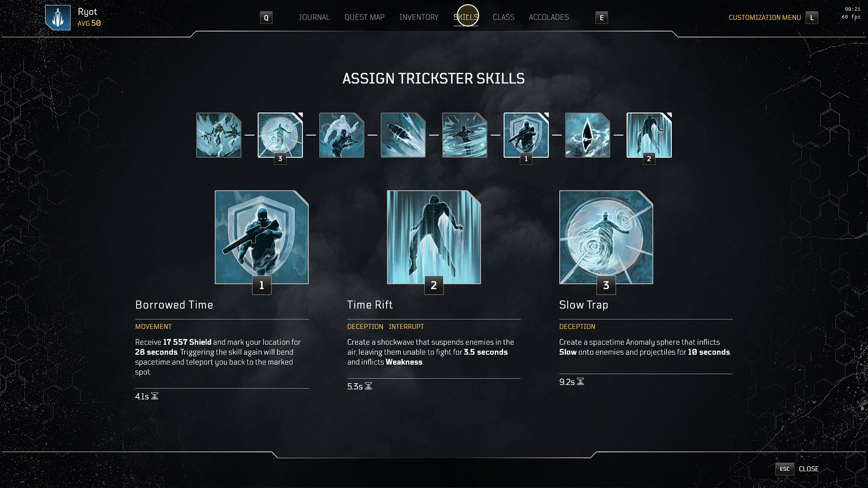Click the large Borrowed Time slot 1 tile

pos(262,237)
